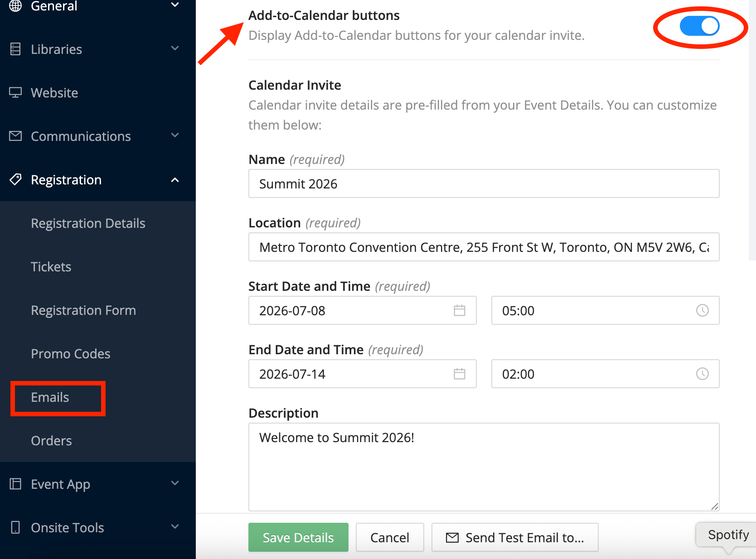This screenshot has height=559, width=756.
Task: Expand the General section chevron
Action: [175, 5]
